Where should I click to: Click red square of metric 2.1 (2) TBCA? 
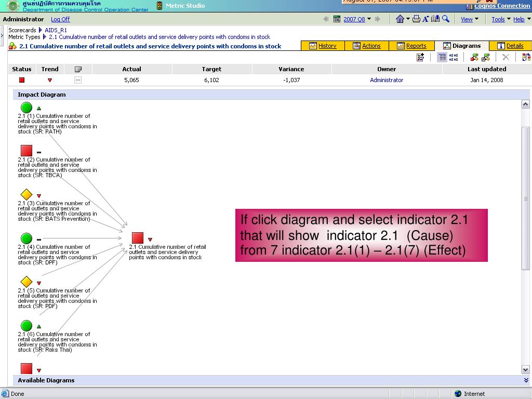point(26,151)
